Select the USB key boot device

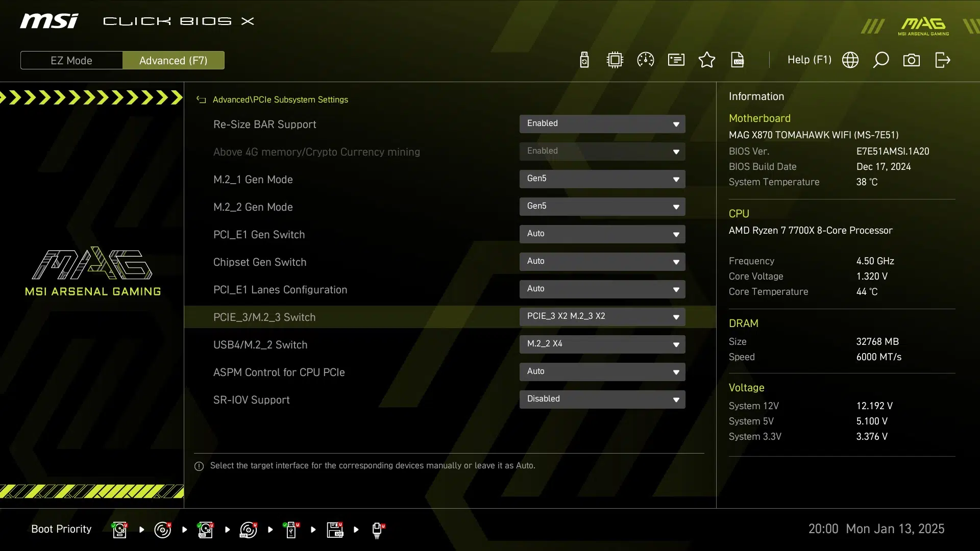[291, 530]
